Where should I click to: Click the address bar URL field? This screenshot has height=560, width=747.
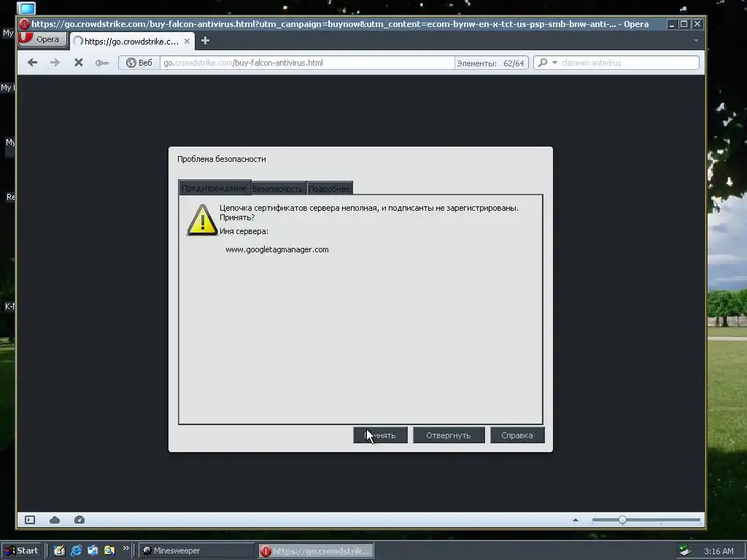pyautogui.click(x=307, y=63)
